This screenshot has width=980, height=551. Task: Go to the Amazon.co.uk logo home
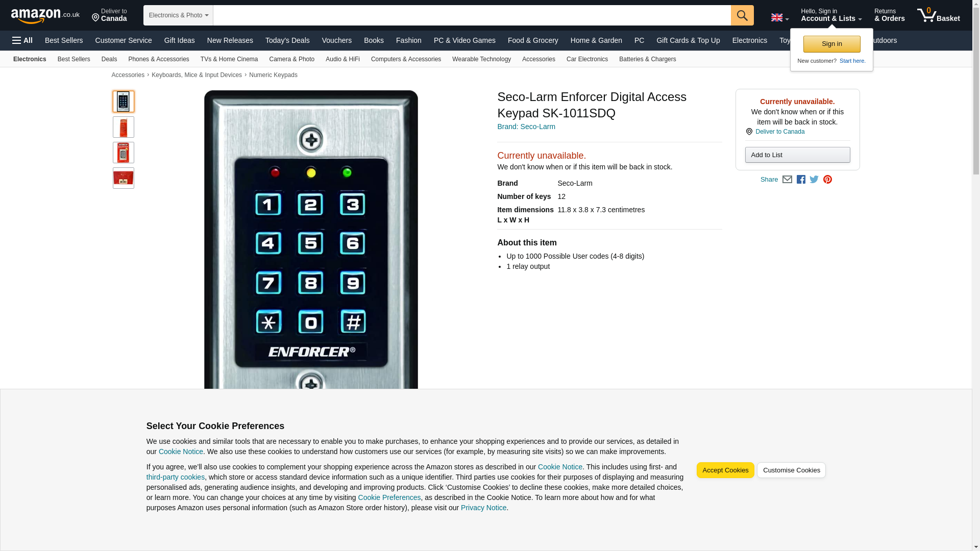click(45, 15)
